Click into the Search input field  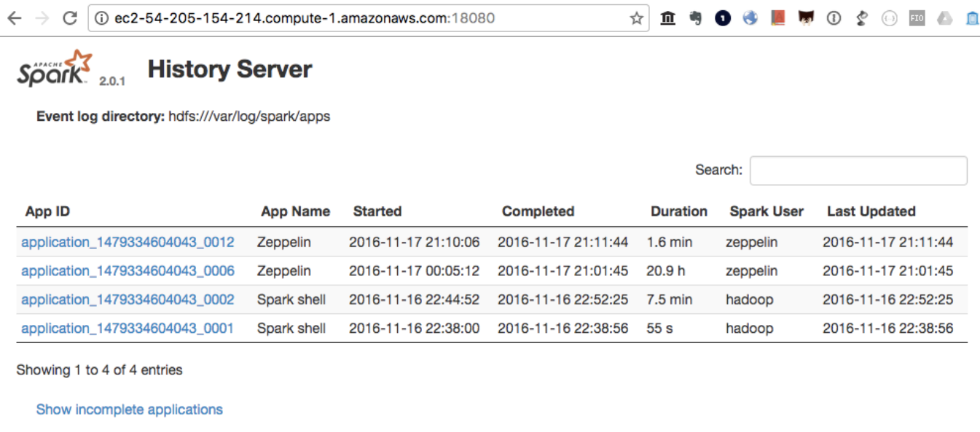pos(858,170)
